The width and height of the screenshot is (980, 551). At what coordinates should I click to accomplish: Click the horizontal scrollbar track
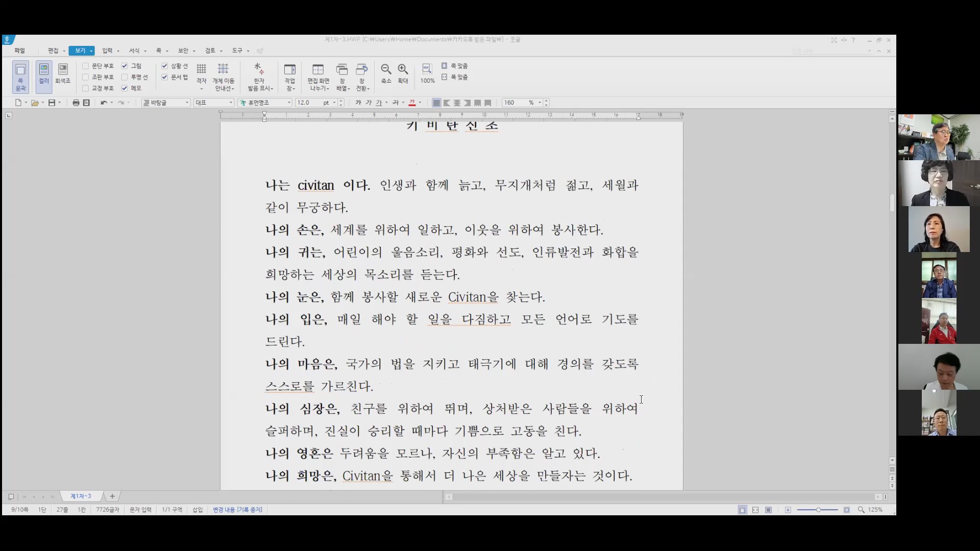[664, 496]
